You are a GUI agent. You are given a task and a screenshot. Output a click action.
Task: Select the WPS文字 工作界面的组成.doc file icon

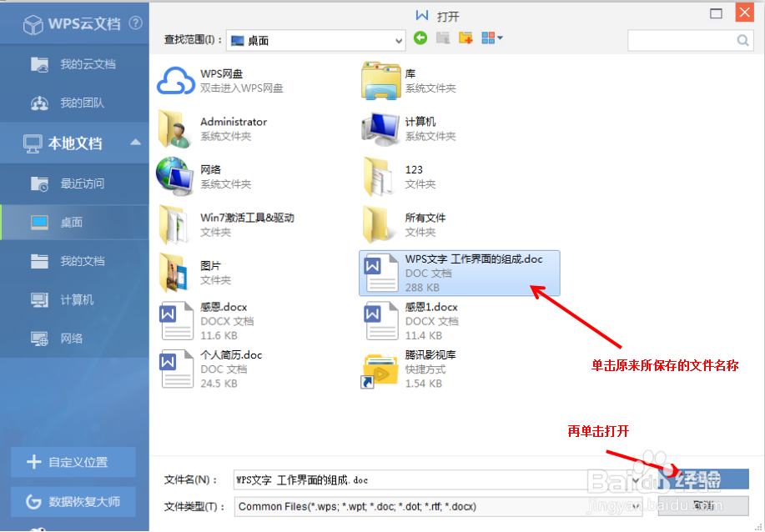[x=381, y=273]
